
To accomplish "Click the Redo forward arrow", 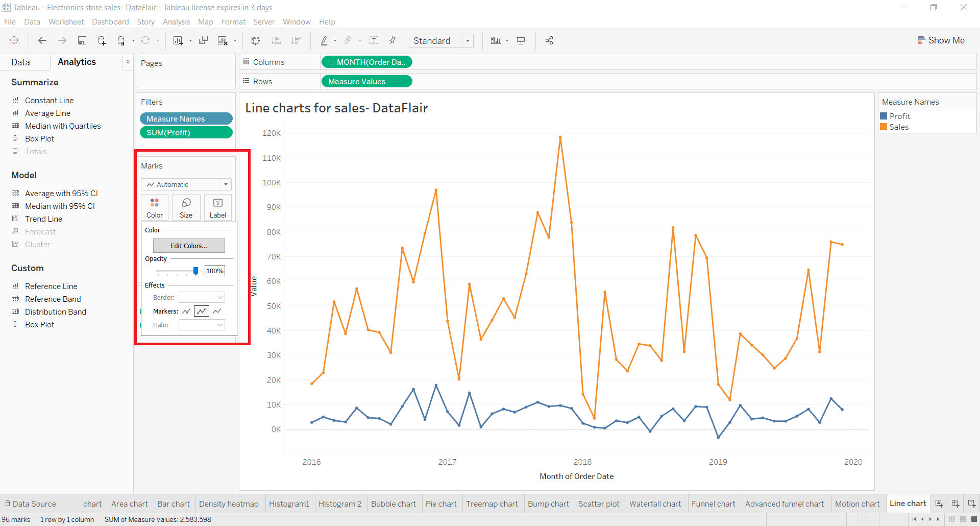I will click(x=62, y=40).
